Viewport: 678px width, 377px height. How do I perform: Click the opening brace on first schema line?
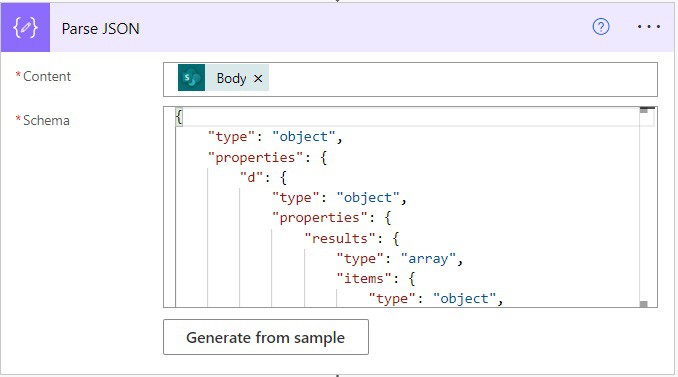(179, 117)
